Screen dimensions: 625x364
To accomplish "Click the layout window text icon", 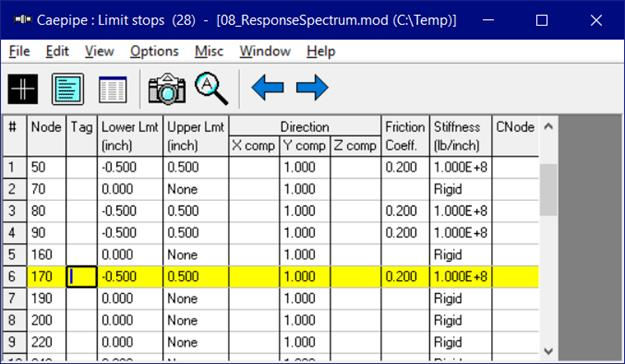I will 68,89.
